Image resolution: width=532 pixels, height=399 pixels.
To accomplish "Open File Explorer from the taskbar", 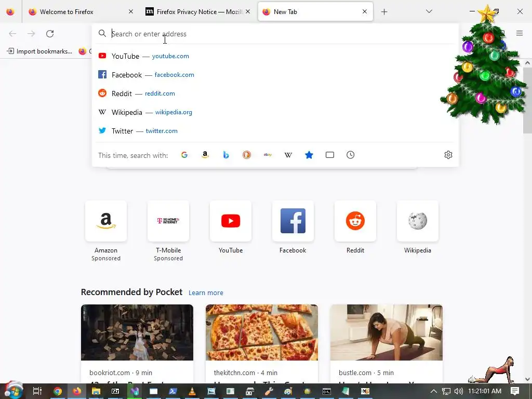I will click(96, 391).
